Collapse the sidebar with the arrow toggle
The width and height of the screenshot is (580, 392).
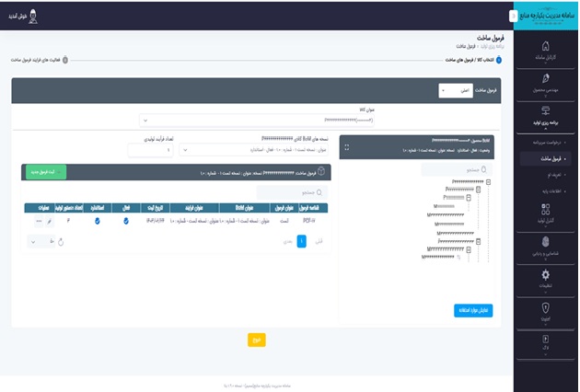point(513,16)
